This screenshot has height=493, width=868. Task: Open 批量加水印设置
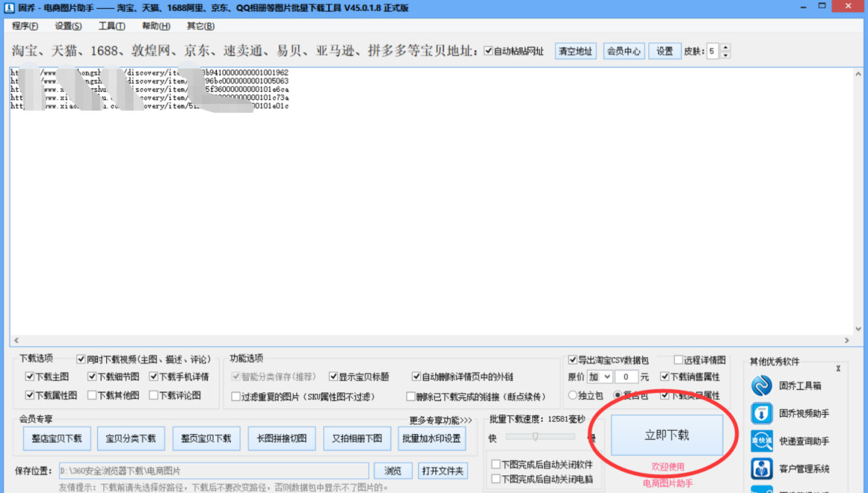[x=432, y=439]
